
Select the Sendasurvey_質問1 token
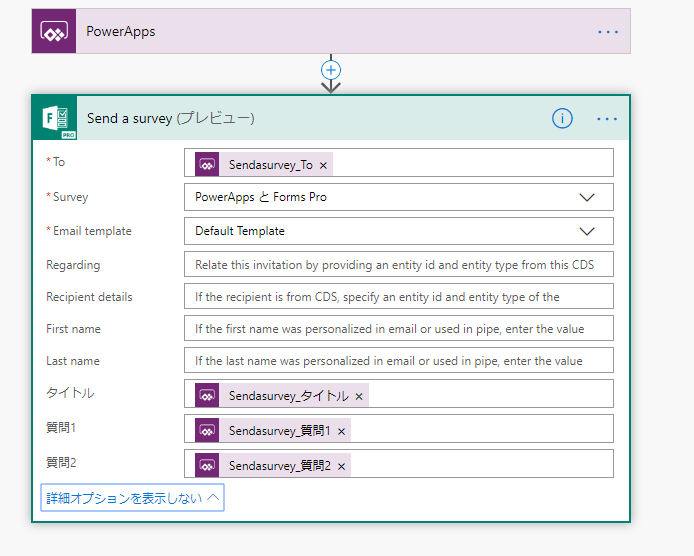[x=273, y=431]
